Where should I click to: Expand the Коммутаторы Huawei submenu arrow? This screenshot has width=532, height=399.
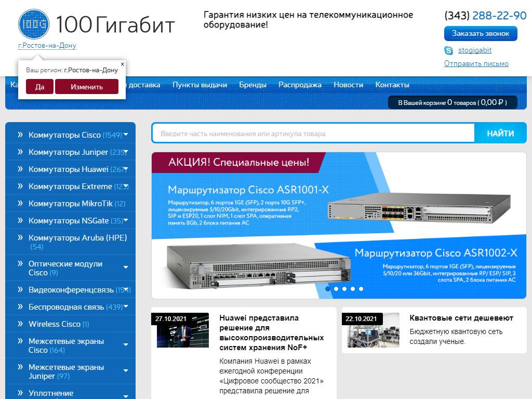(126, 169)
